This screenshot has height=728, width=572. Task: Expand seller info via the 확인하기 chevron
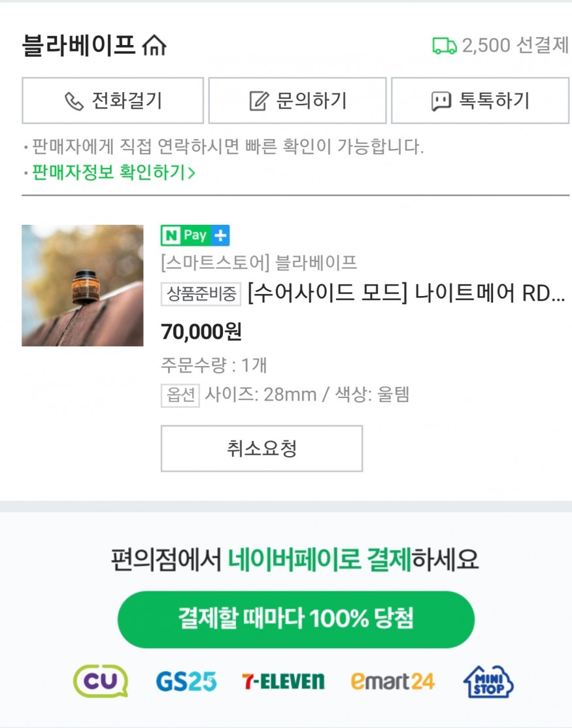pyautogui.click(x=192, y=173)
